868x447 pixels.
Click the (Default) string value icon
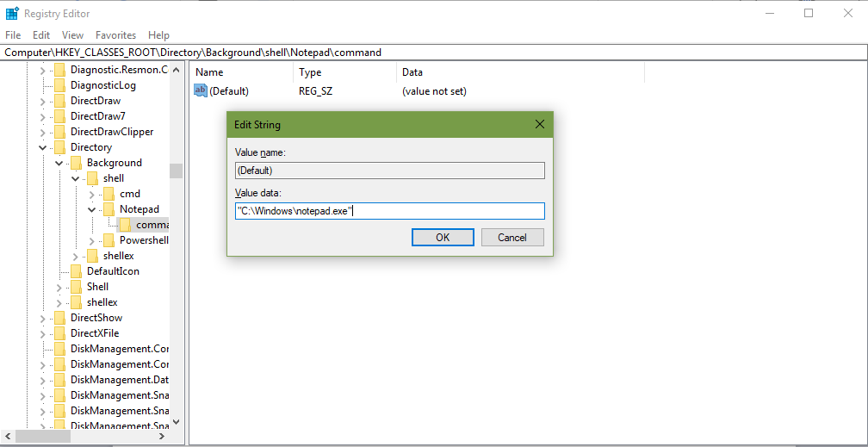(x=201, y=90)
